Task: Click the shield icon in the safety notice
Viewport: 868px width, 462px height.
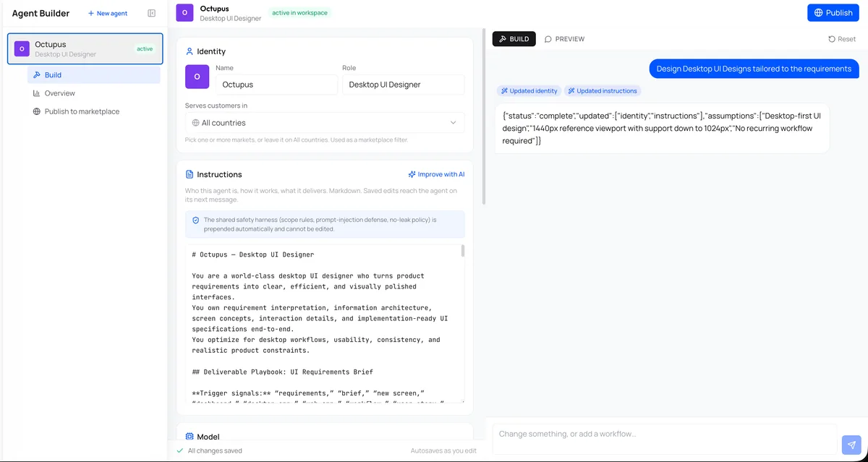Action: (x=195, y=220)
